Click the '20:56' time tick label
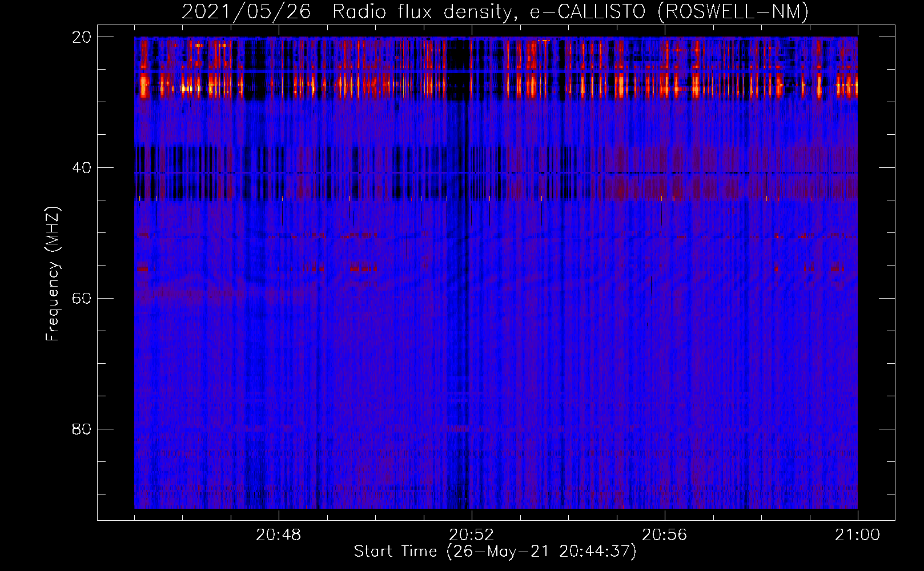924x571 pixels. 665,535
